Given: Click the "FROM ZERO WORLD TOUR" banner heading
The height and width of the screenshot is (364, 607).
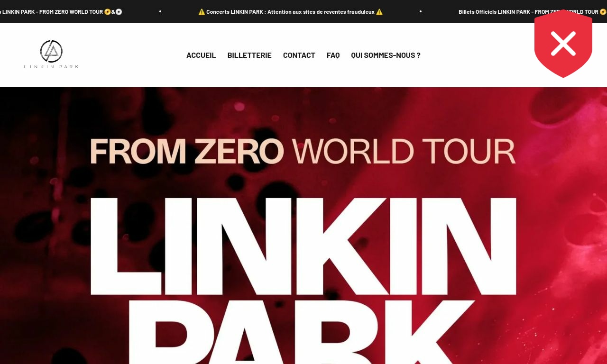Looking at the screenshot, I should coord(303,151).
